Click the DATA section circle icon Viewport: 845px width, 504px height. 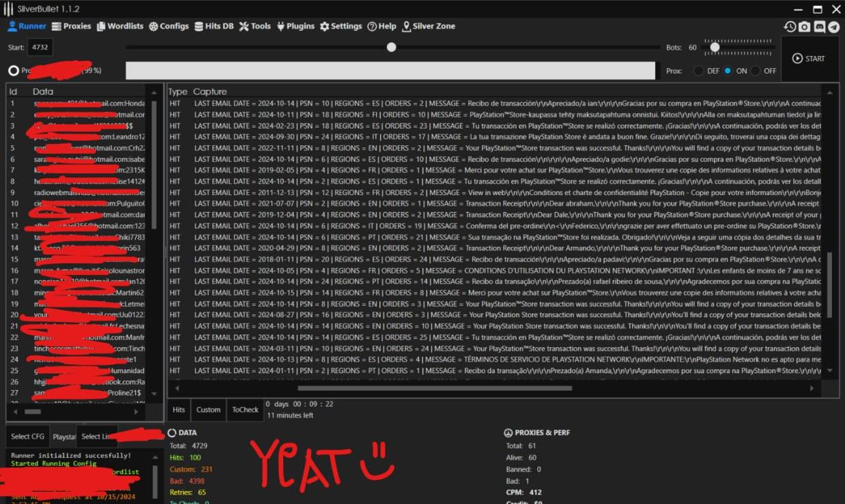[x=172, y=432]
